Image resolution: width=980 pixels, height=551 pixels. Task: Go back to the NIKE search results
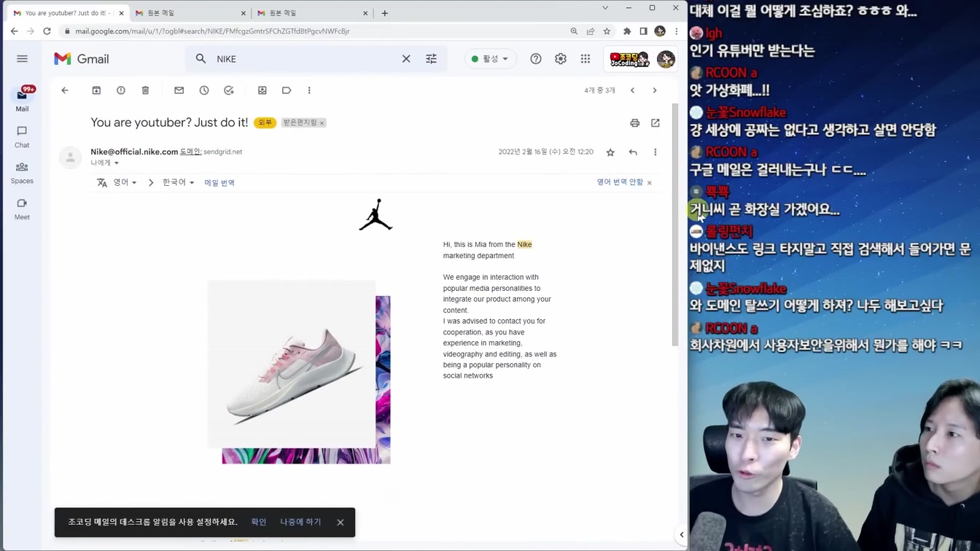click(65, 90)
